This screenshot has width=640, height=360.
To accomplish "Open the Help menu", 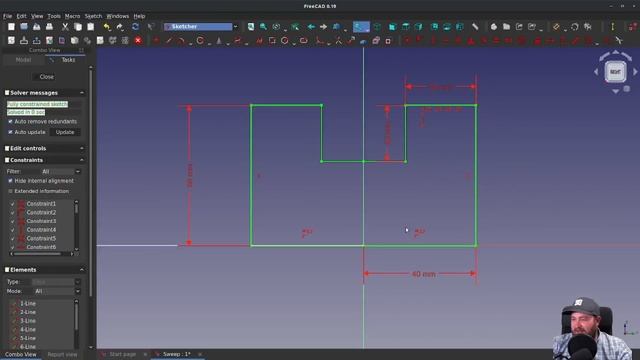I will click(139, 16).
